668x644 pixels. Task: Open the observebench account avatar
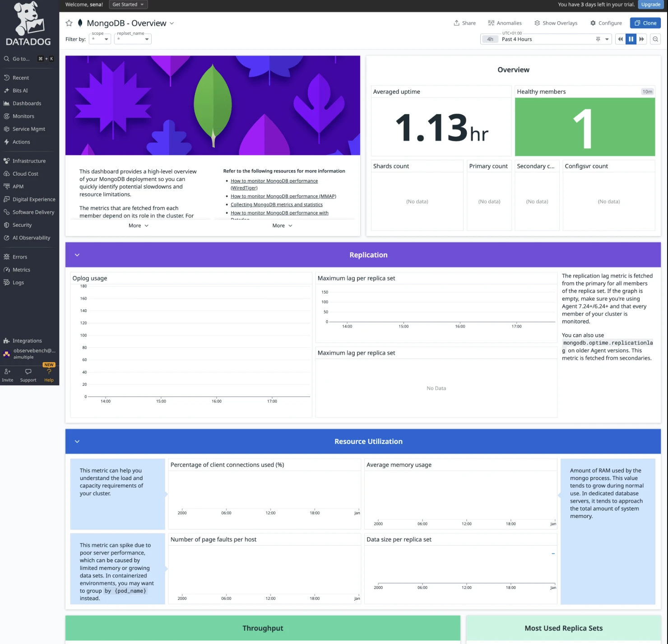pyautogui.click(x=7, y=354)
